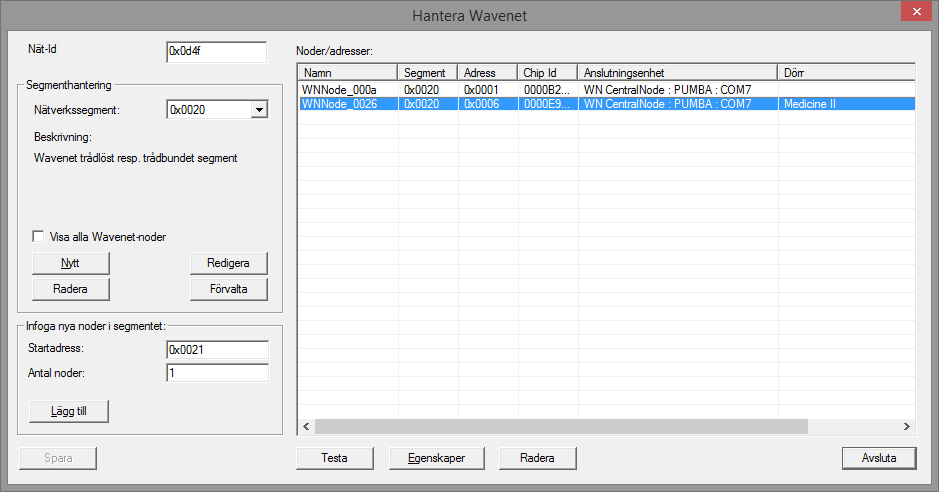
Task: Click the Nytt button
Action: tap(70, 263)
